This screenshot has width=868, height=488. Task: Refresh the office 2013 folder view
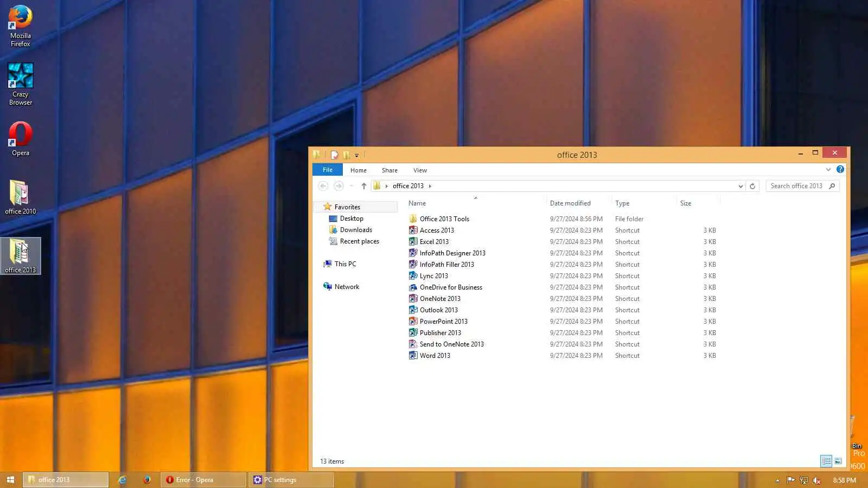click(x=752, y=186)
